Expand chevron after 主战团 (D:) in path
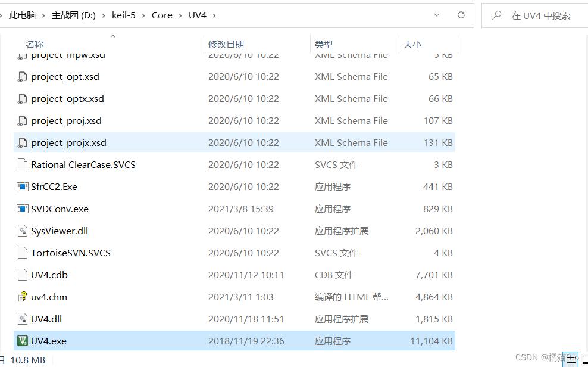588x367 pixels. 104,15
